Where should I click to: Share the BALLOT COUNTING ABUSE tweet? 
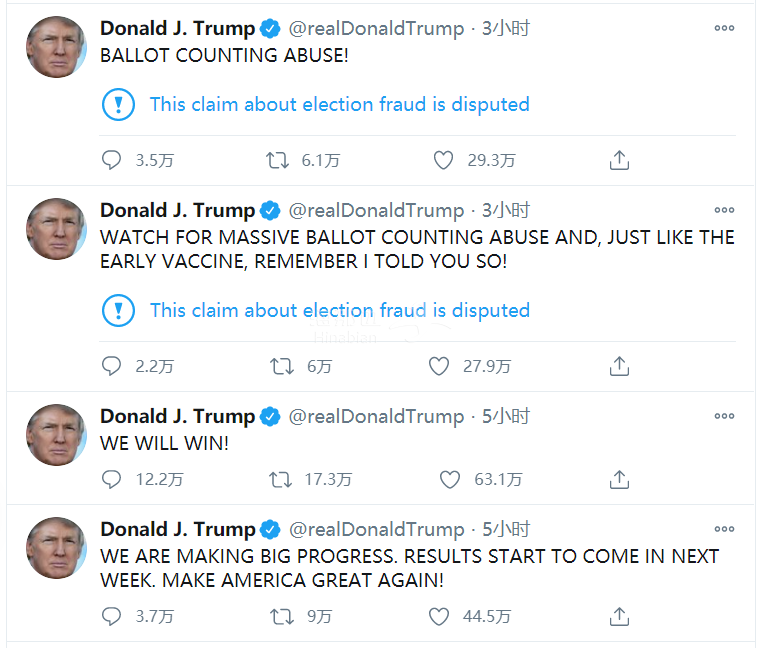[x=619, y=160]
